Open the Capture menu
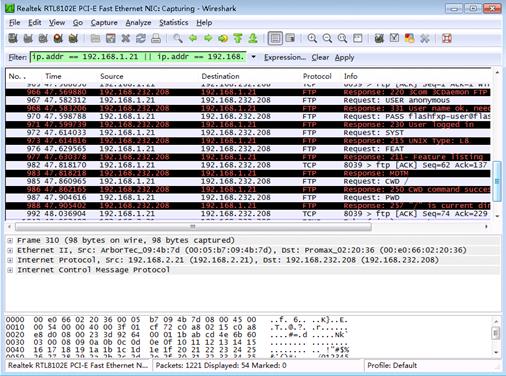The width and height of the screenshot is (506, 376). tap(104, 23)
